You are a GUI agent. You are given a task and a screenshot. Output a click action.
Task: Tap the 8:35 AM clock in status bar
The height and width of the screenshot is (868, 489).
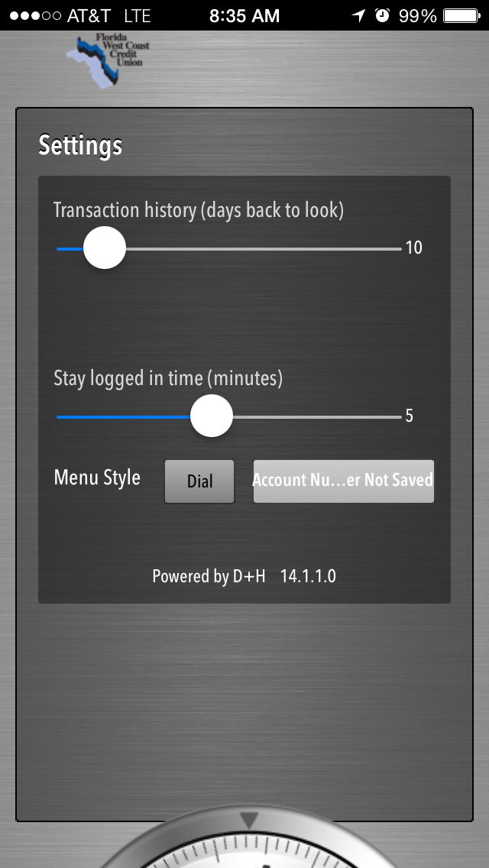pos(244,15)
